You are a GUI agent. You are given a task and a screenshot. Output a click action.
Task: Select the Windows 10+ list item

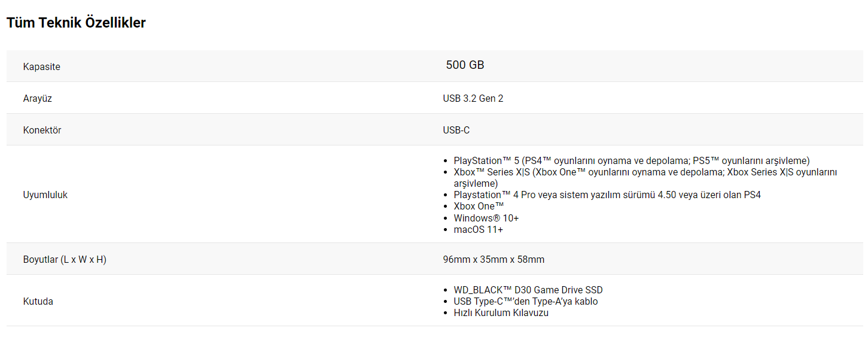(x=486, y=218)
